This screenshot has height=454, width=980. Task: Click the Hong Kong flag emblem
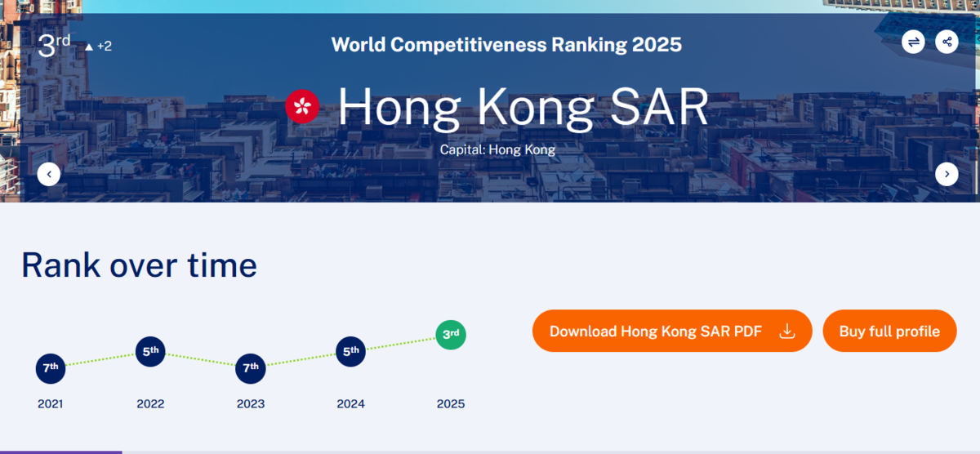(x=302, y=106)
